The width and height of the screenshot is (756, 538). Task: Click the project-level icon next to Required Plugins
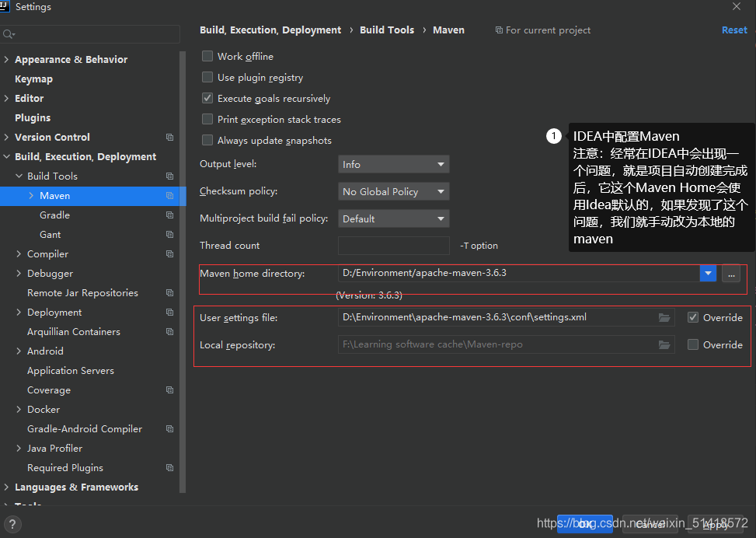(x=169, y=467)
